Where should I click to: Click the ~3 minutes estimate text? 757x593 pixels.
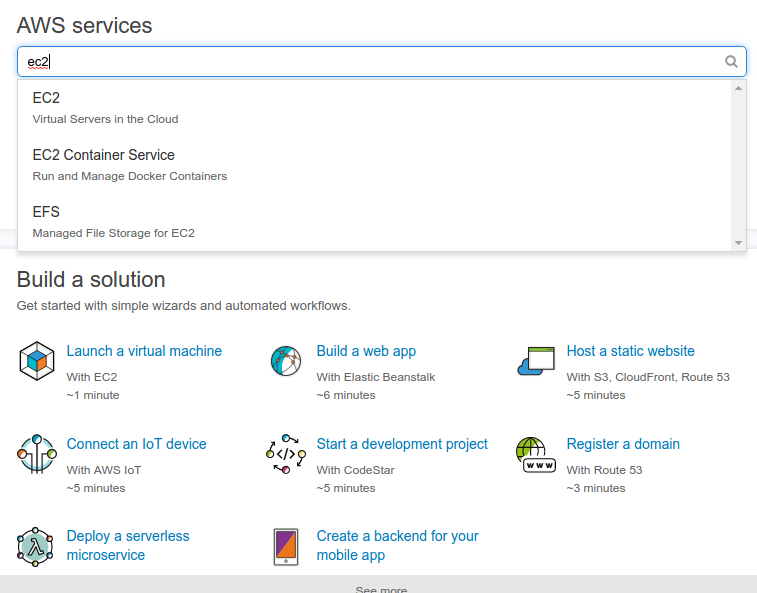pyautogui.click(x=596, y=488)
